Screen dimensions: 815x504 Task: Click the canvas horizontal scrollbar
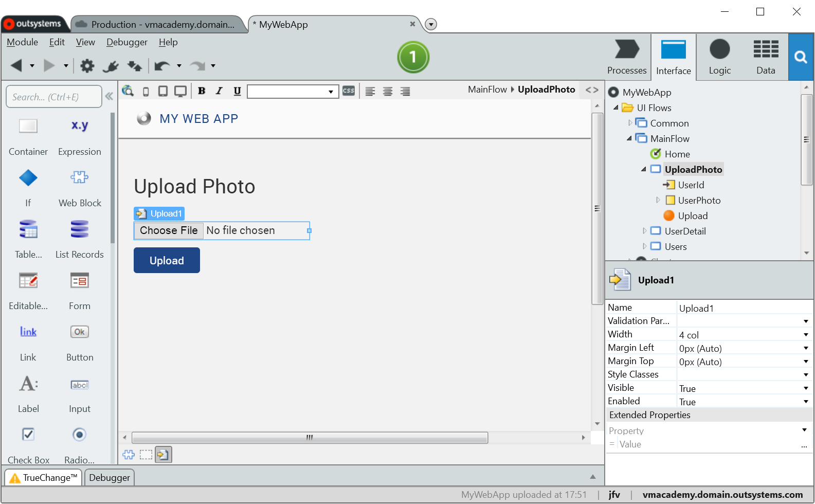click(x=310, y=438)
